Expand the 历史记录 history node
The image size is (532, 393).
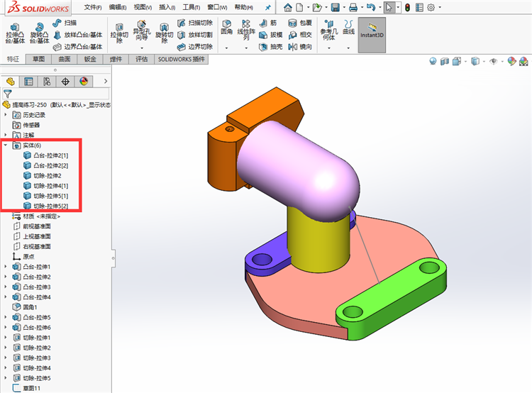6,115
